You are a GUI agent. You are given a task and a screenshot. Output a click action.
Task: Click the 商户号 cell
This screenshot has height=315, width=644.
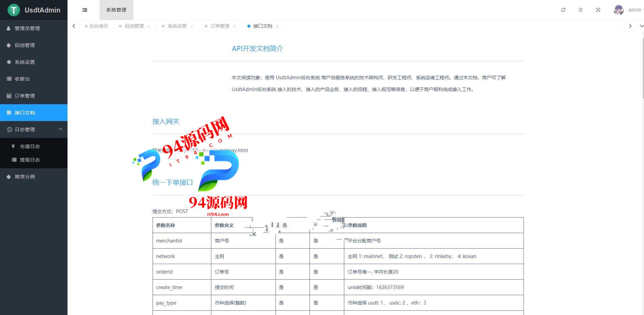click(243, 241)
